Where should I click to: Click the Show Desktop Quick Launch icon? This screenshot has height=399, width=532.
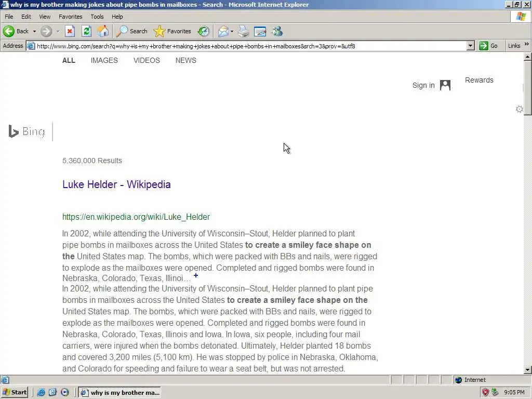[x=52, y=393]
